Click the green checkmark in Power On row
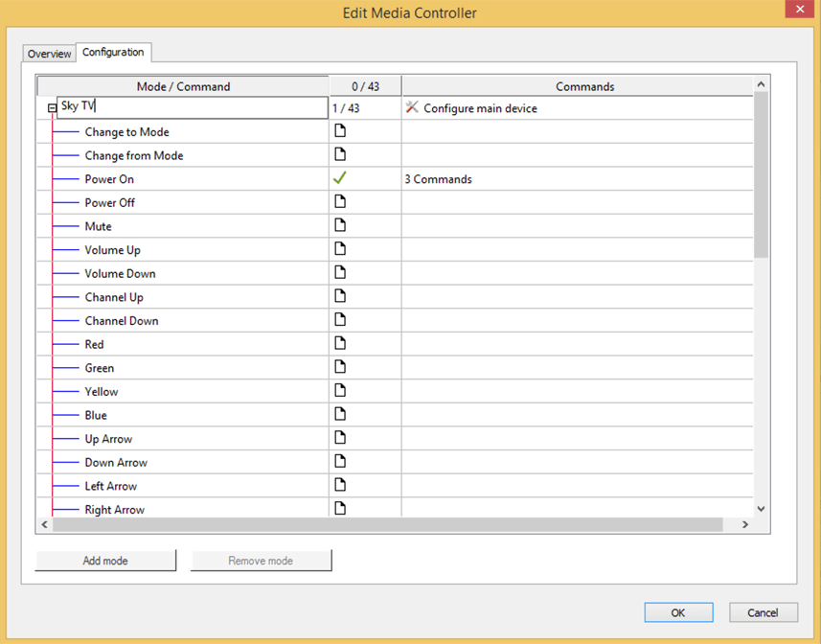This screenshot has height=644, width=821. point(339,178)
